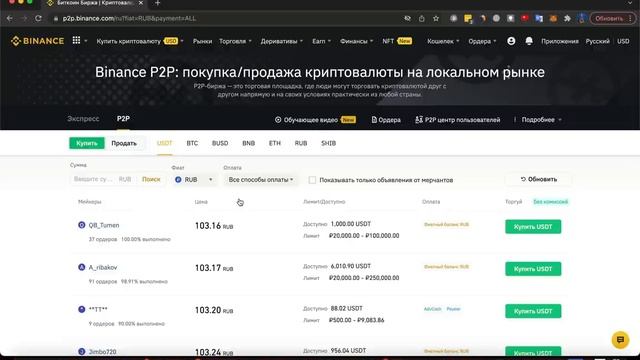
Task: Click the green Купить toggle button
Action: point(87,143)
